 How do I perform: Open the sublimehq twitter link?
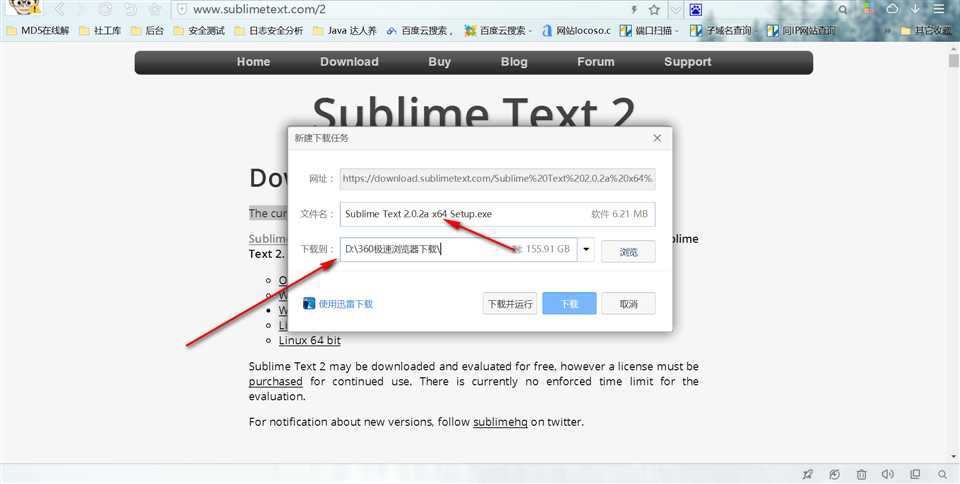[500, 422]
